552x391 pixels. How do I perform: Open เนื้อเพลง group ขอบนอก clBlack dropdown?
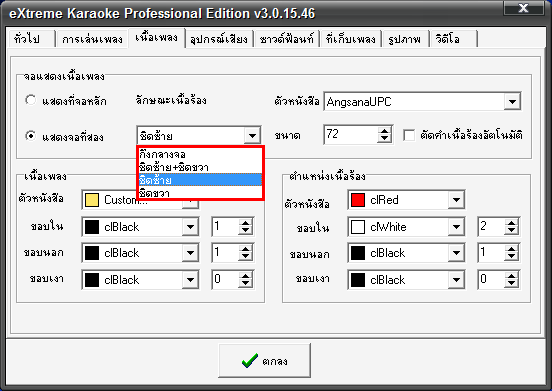pos(190,253)
